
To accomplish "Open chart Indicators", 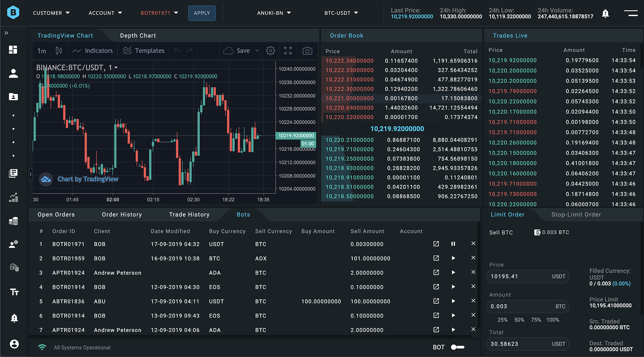I will [93, 51].
